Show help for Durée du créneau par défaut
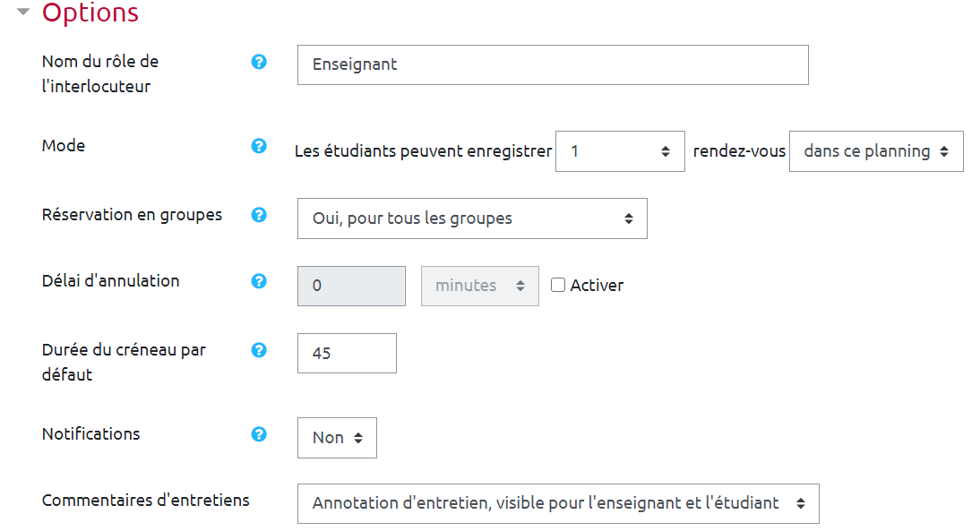980x531 pixels. coord(259,350)
